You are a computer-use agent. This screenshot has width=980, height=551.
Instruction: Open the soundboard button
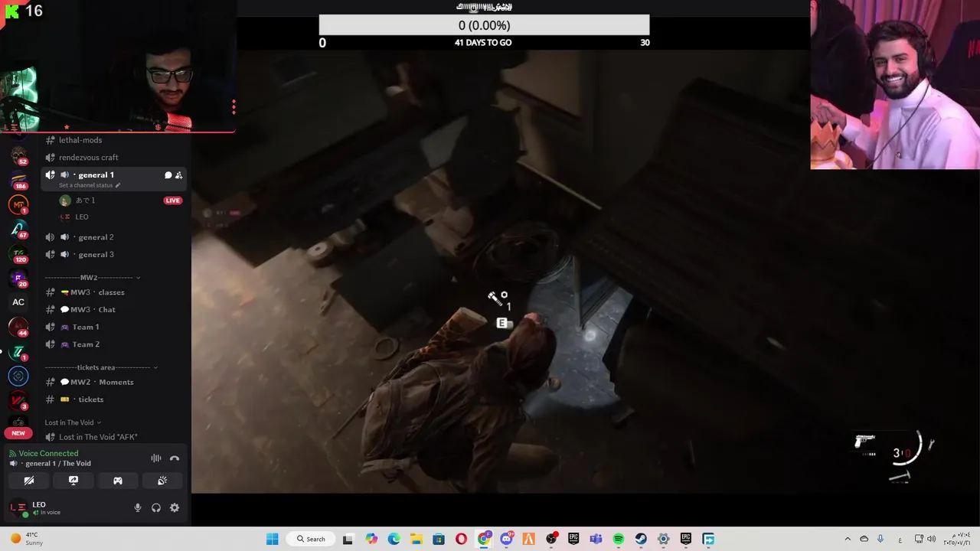(x=162, y=481)
